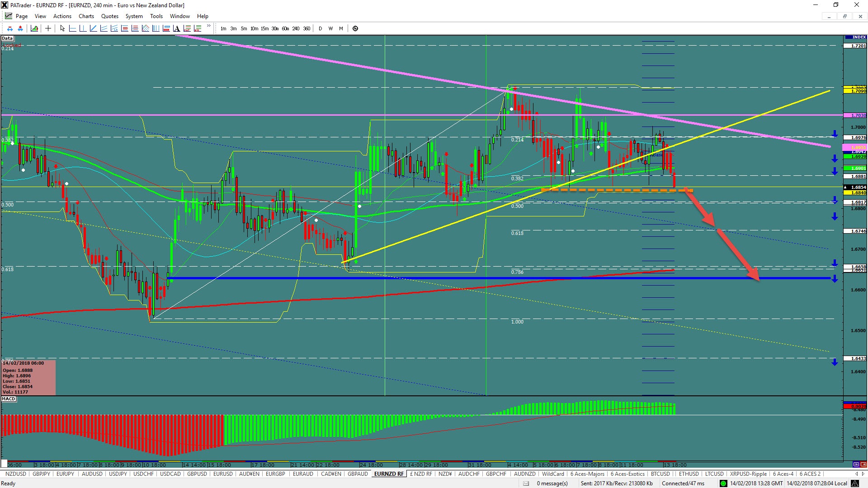The image size is (868, 488).
Task: Click the Data label on chart
Action: 7,38
